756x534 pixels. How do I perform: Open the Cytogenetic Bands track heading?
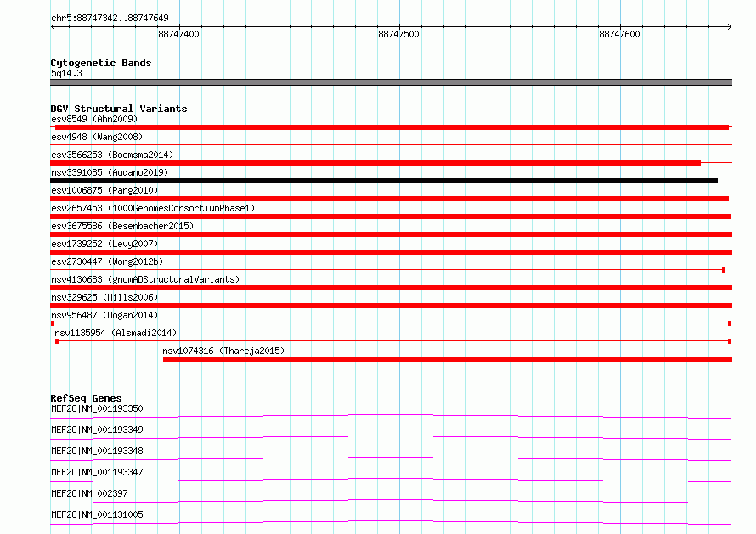click(x=101, y=63)
